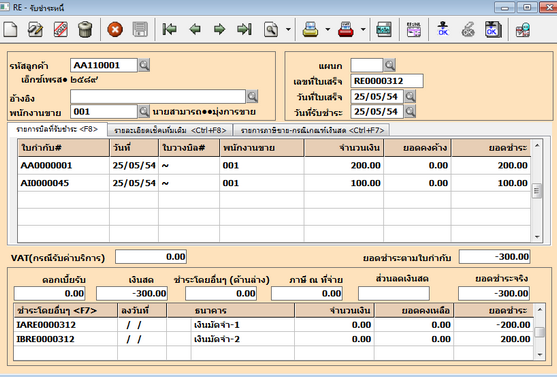Search department with magnifier button
This screenshot has height=377, width=557.
(390, 65)
